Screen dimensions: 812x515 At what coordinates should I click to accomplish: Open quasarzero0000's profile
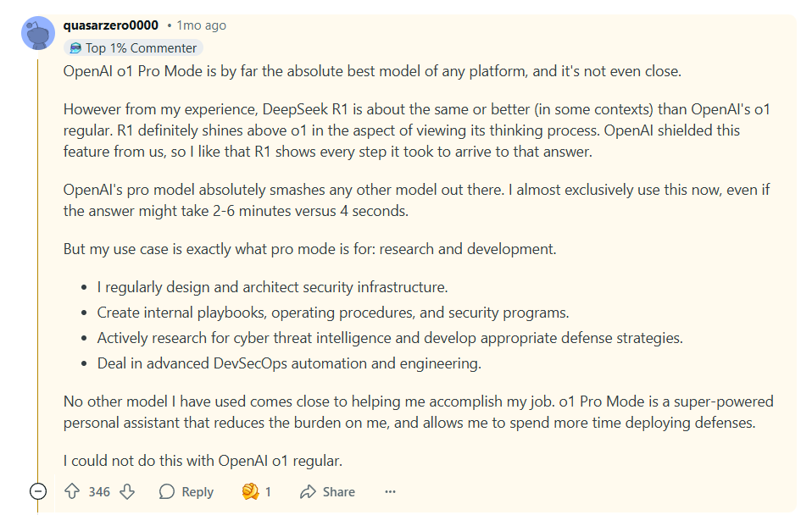[x=110, y=25]
